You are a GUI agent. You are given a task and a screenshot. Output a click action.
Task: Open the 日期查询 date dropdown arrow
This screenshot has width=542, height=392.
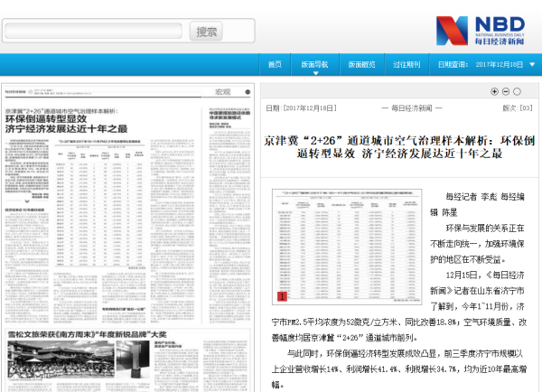[x=532, y=65]
